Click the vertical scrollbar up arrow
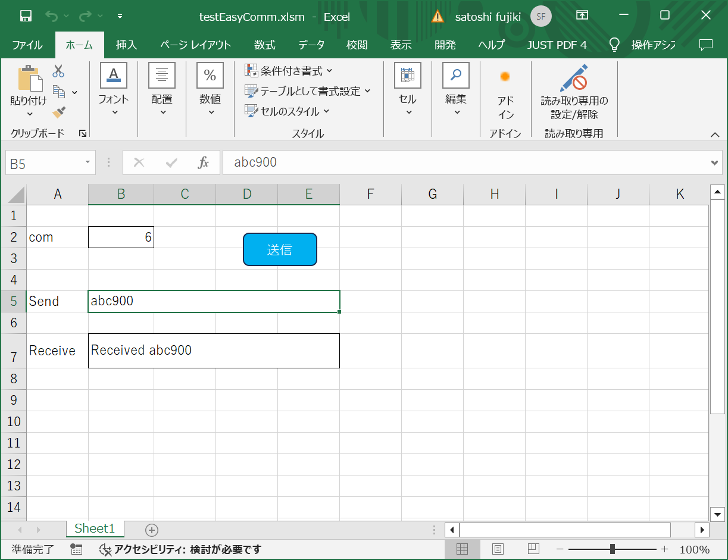The image size is (728, 560). 717,192
